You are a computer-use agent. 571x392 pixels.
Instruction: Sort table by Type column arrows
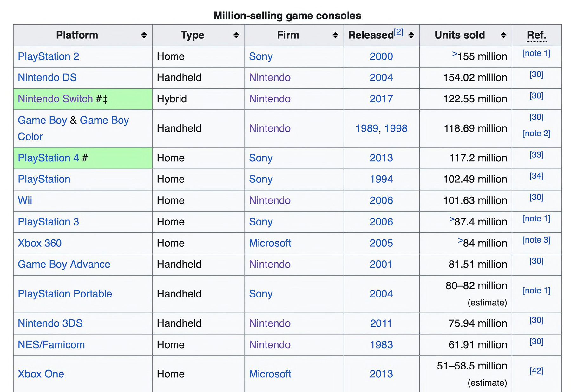pyautogui.click(x=236, y=35)
